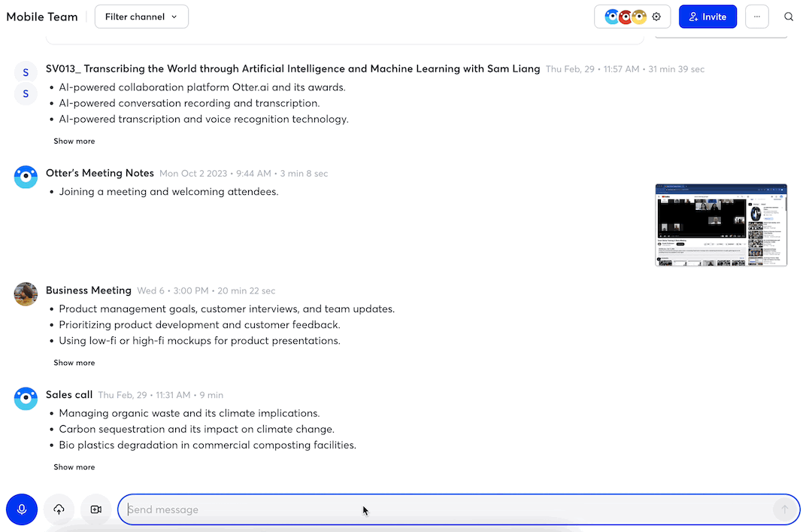Open Business Meeting conversation title

89,290
